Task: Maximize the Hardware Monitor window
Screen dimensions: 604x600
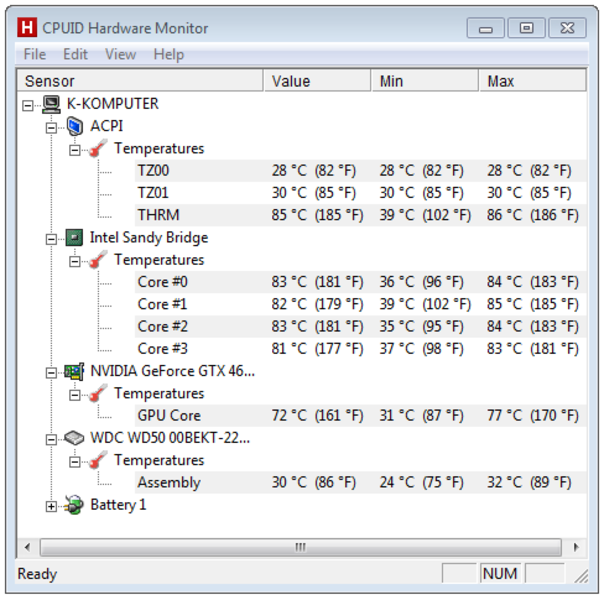Action: coord(526,28)
